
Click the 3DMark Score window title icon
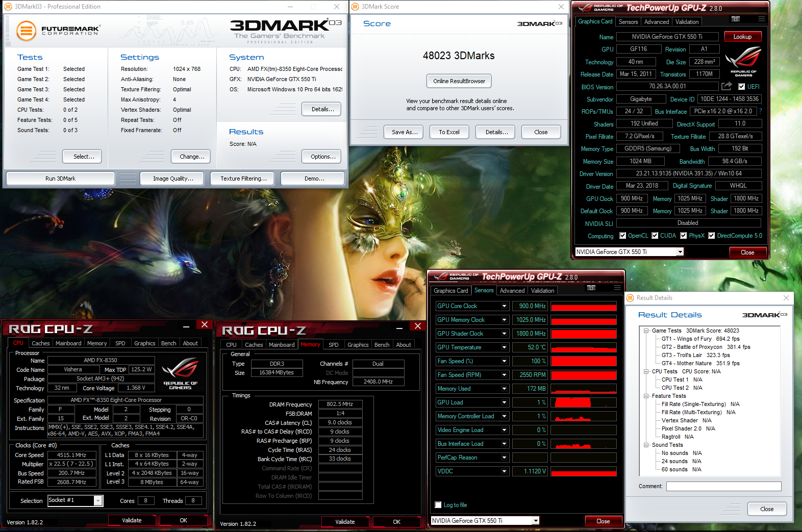click(x=356, y=7)
